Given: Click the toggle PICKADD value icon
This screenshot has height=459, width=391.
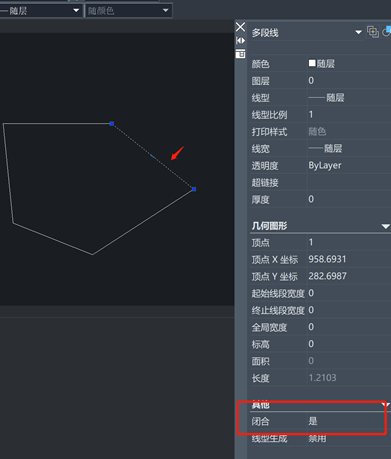Looking at the screenshot, I should coord(373,32).
